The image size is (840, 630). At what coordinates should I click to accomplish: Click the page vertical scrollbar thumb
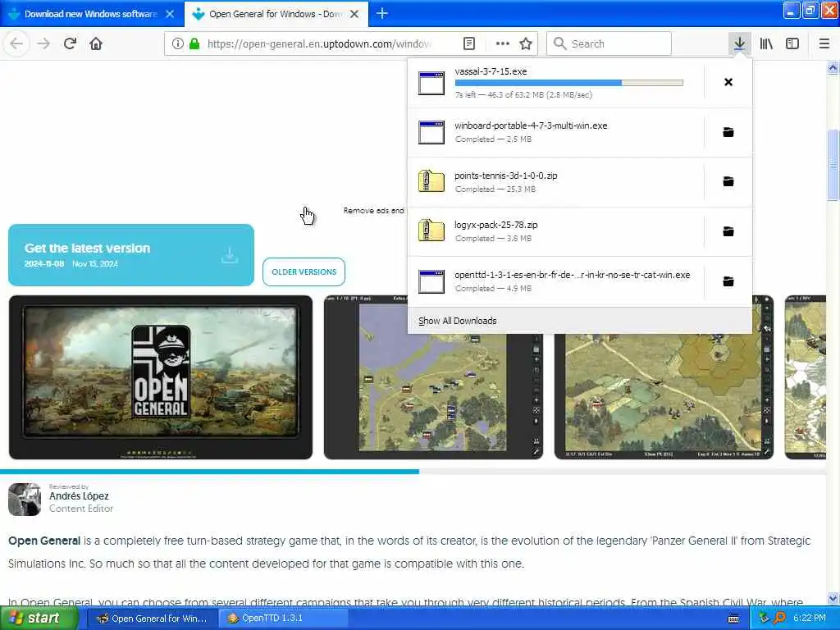(x=833, y=165)
